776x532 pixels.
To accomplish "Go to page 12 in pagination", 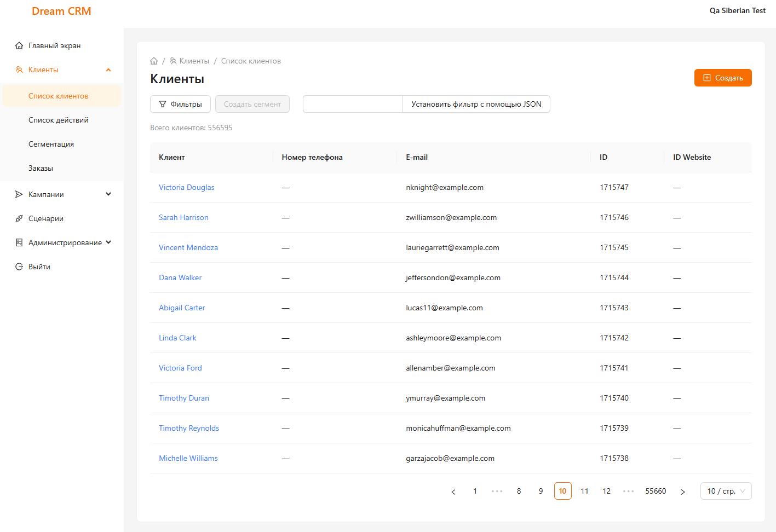I will pyautogui.click(x=607, y=491).
